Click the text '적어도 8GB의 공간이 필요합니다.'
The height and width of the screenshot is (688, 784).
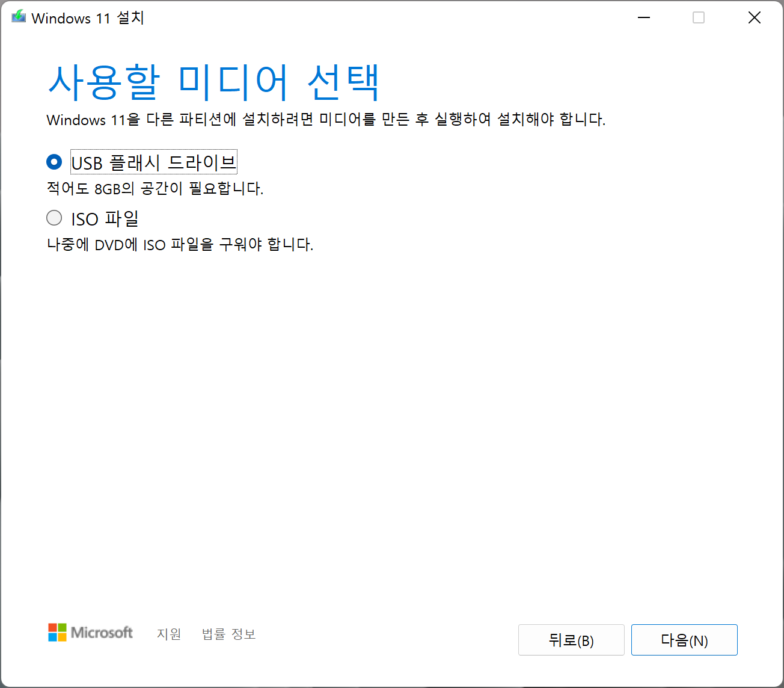(155, 189)
